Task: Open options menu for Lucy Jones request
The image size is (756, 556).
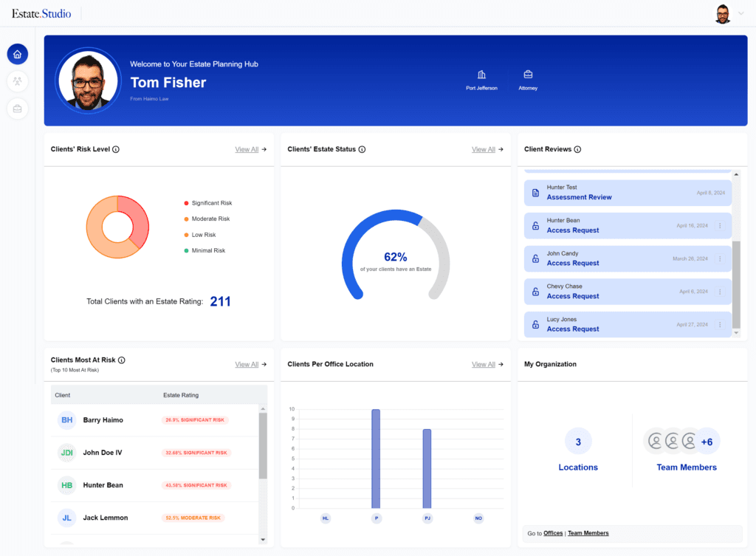Action: [x=720, y=325]
